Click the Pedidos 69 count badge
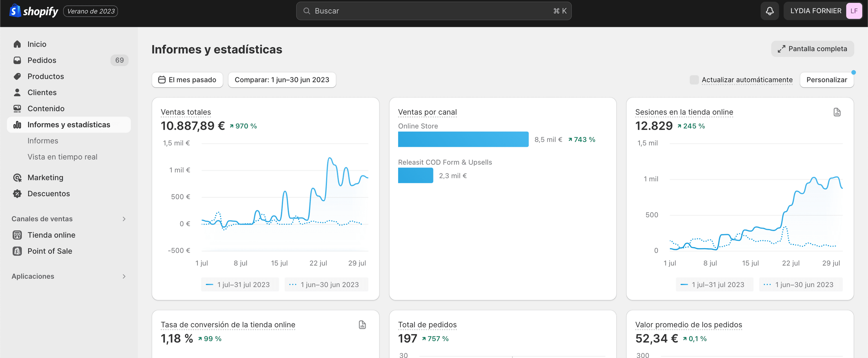 (119, 61)
